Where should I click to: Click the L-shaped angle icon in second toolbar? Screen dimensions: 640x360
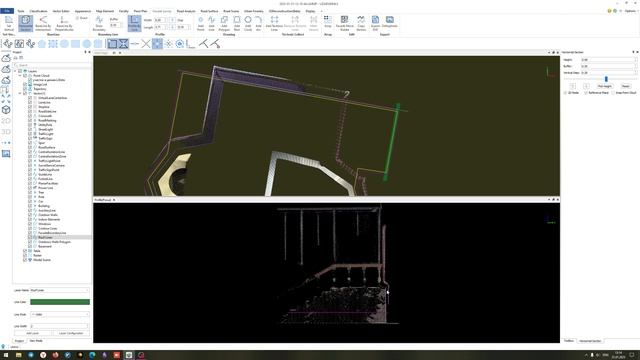point(190,44)
